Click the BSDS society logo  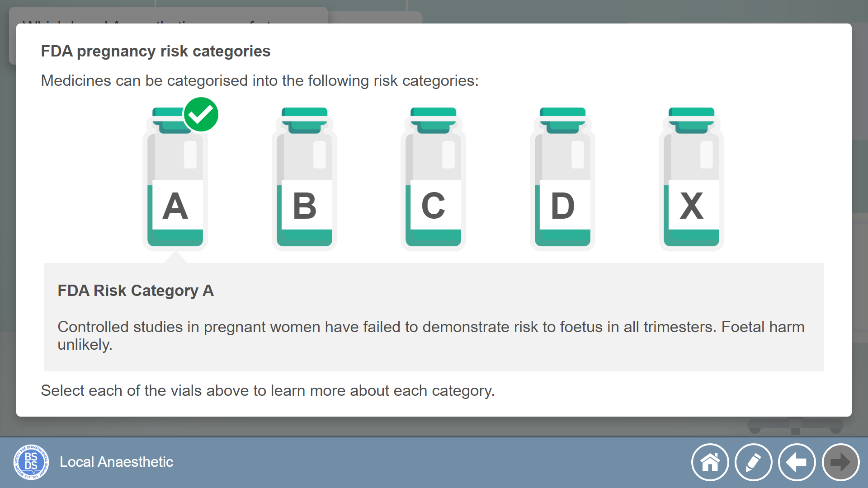(31, 462)
